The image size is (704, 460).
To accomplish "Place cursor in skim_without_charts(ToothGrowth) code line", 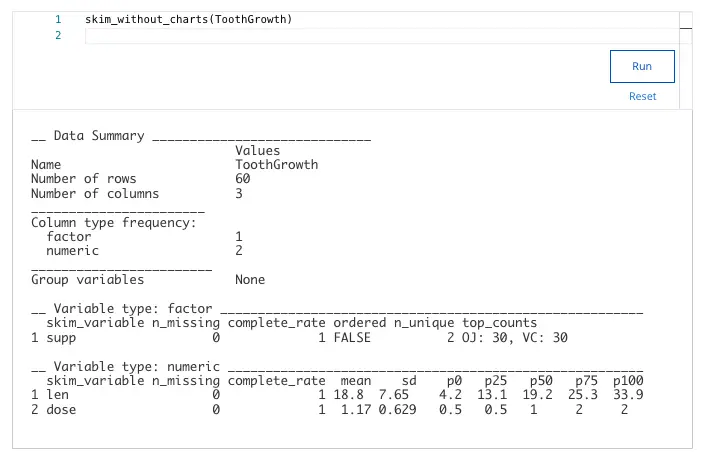I will coord(189,19).
